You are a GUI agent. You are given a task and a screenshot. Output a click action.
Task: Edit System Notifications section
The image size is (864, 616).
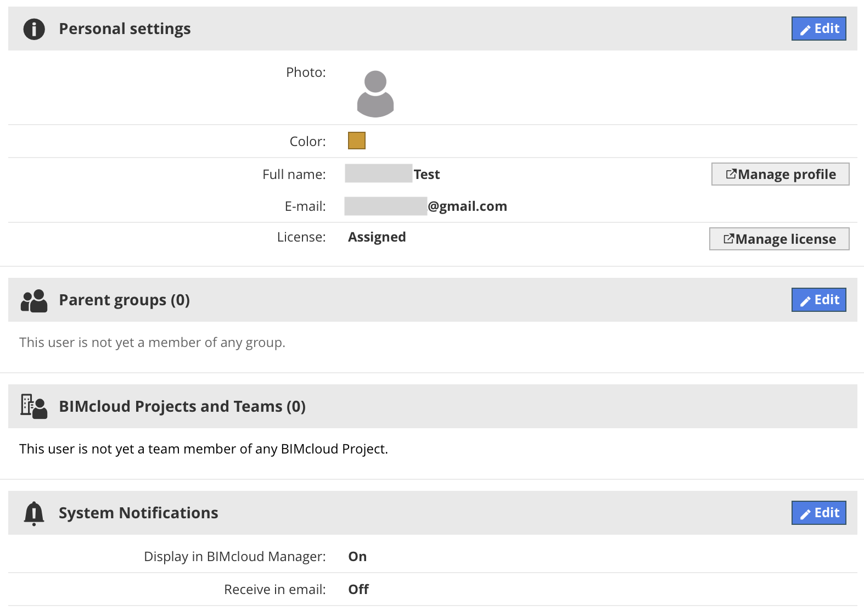(818, 513)
